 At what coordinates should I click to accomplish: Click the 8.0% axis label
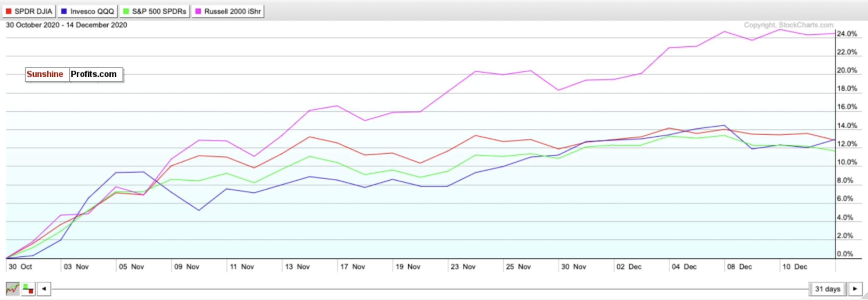[845, 180]
